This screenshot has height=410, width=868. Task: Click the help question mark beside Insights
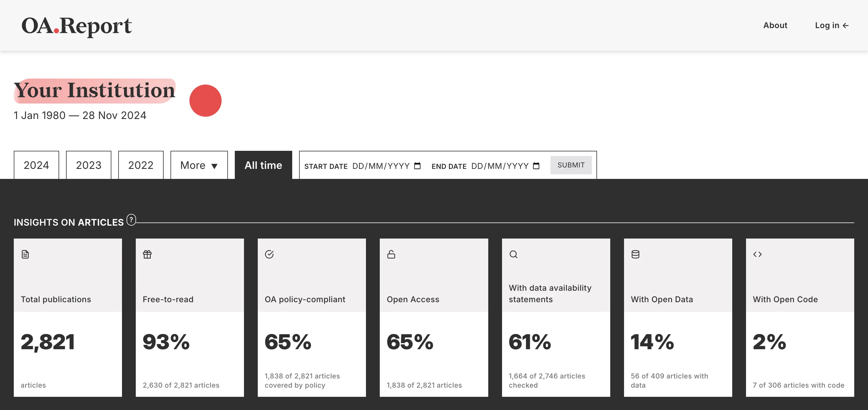point(131,219)
